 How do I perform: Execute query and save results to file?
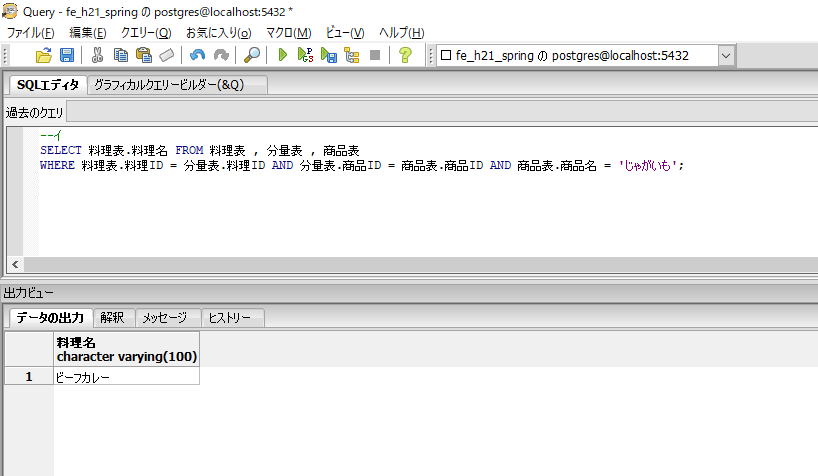coord(328,56)
